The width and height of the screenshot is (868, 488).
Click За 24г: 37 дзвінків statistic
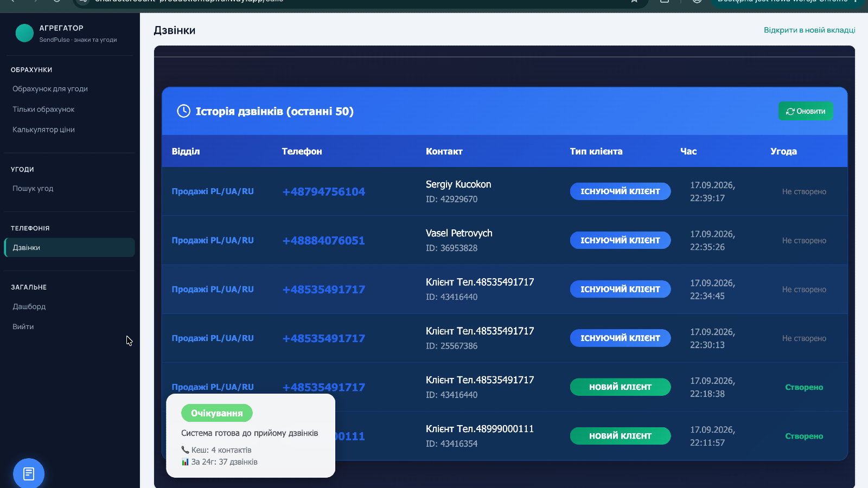point(220,462)
